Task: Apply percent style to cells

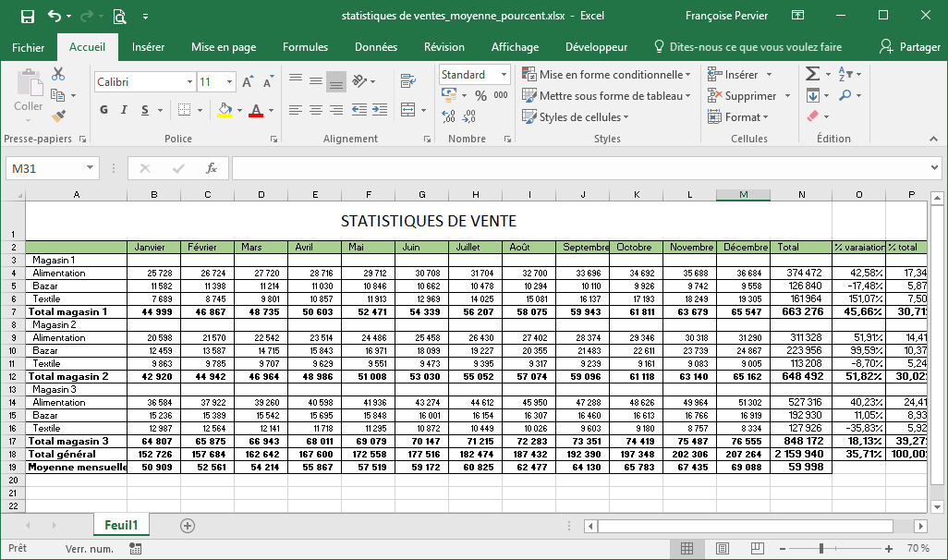Action: point(480,95)
